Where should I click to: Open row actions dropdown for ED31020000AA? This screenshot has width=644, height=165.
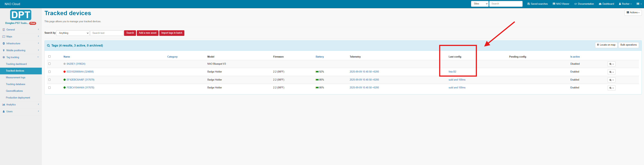coord(612,72)
